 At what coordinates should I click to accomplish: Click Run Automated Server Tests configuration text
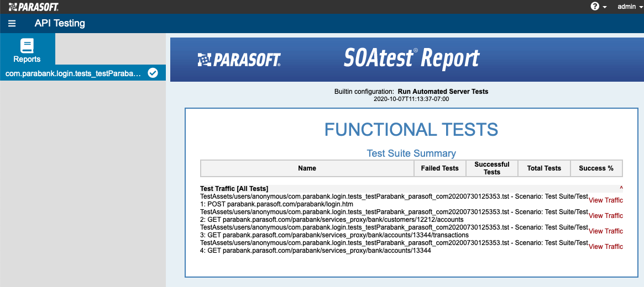(x=443, y=92)
